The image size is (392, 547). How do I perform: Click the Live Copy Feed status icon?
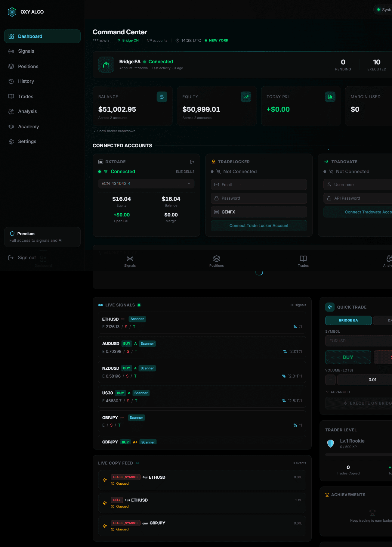137,463
